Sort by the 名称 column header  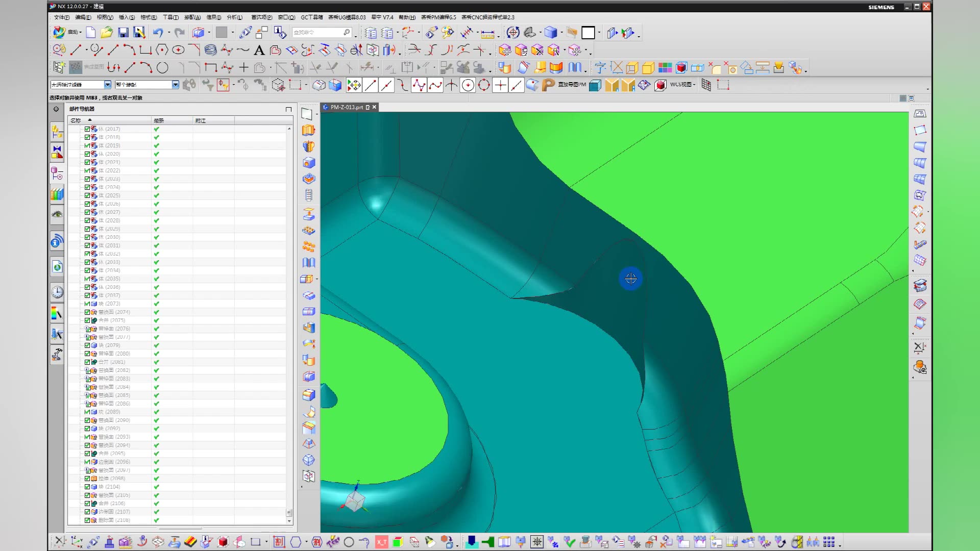76,120
